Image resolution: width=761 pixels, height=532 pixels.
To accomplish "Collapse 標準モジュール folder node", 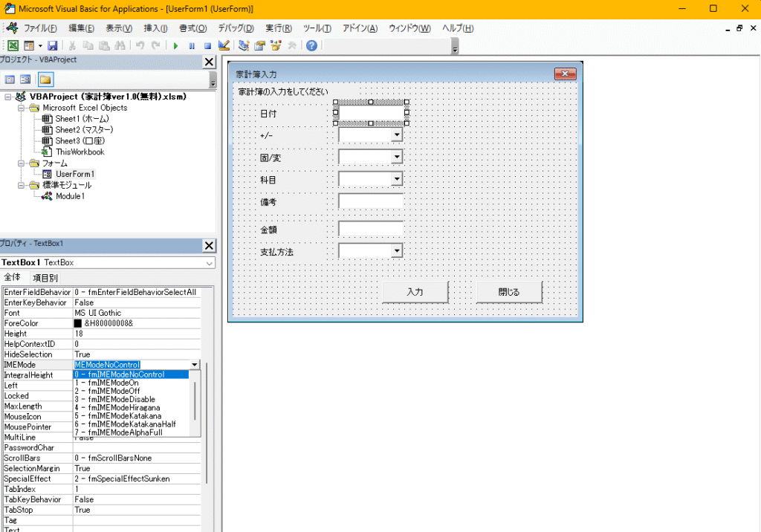I will tap(22, 185).
